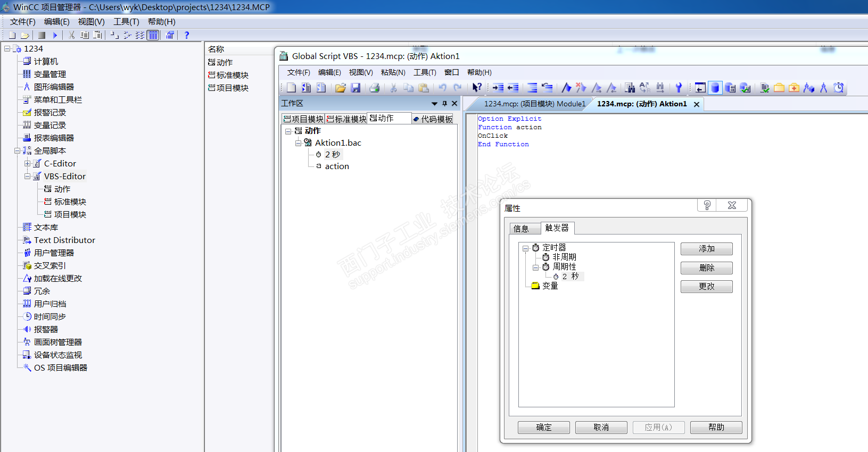868x452 pixels.
Task: Switch to small icons view in WinCC toolbar
Action: (127, 35)
